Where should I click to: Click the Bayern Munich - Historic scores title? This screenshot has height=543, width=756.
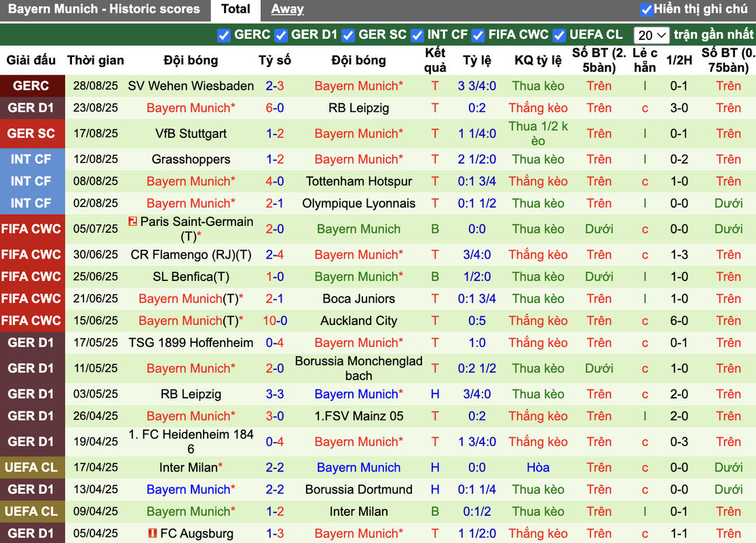tap(104, 9)
